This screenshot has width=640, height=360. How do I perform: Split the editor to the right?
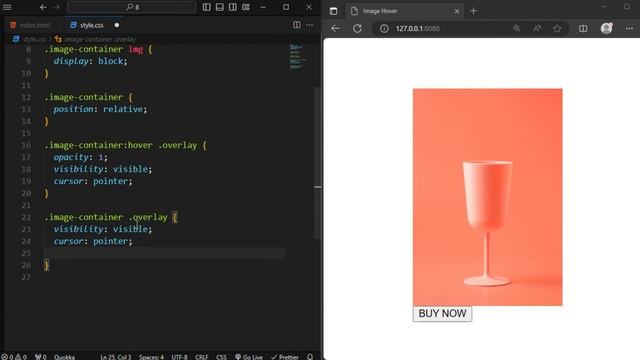coord(297,25)
